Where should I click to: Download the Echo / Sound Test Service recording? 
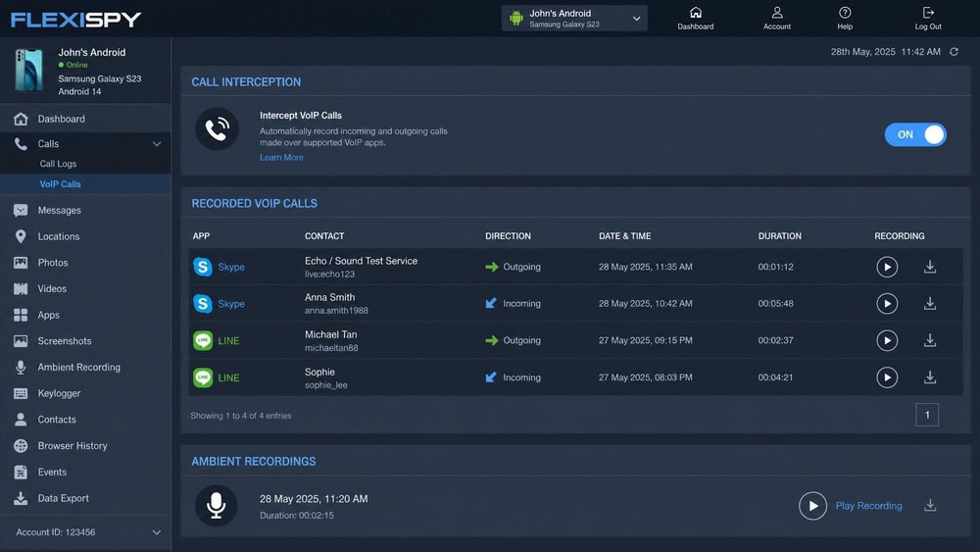point(930,267)
